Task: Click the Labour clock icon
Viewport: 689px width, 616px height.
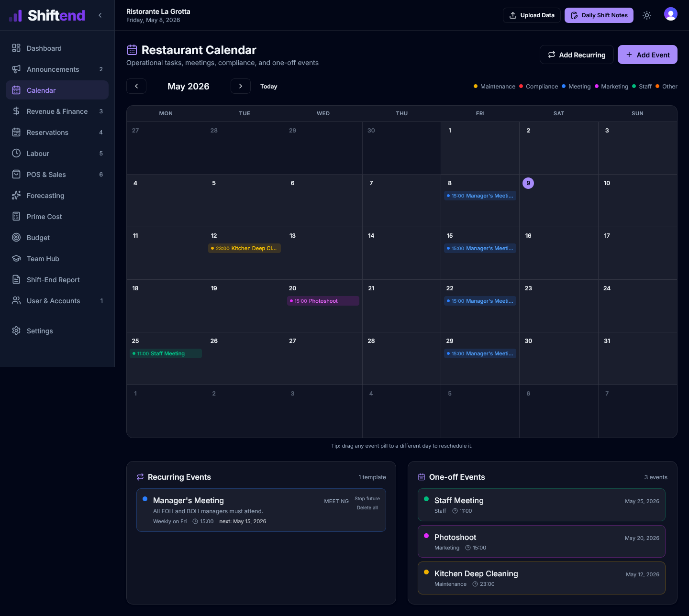Action: coord(16,153)
